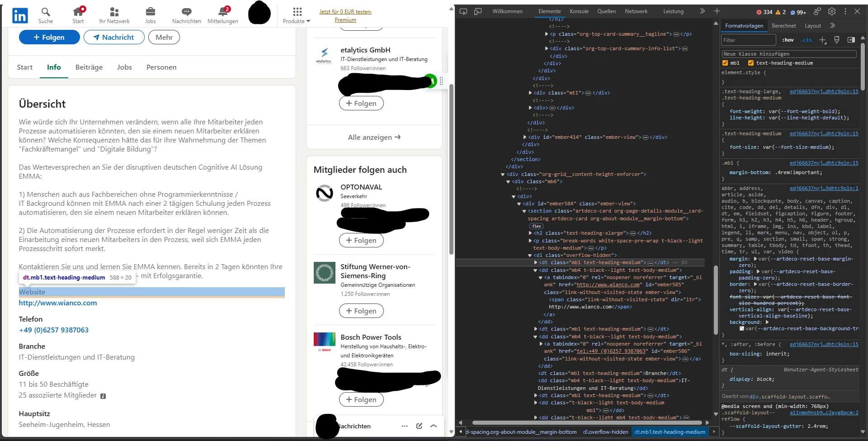
Task: Collapse div org-grid__content-height-enforcer node
Action: point(503,174)
